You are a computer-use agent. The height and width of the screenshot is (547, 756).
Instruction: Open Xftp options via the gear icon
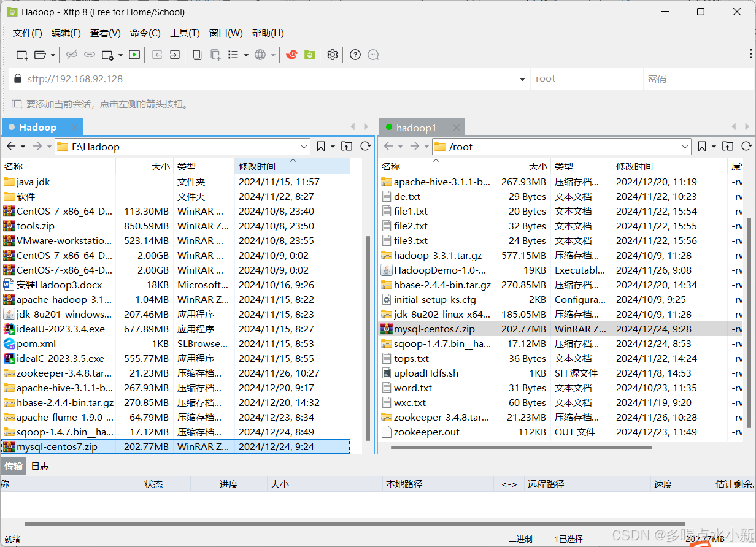[x=332, y=55]
